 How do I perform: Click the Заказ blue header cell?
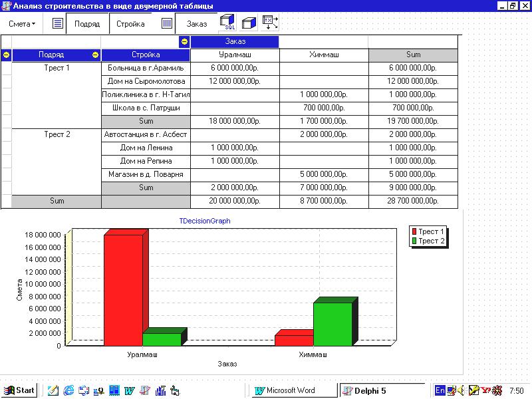tap(235, 41)
